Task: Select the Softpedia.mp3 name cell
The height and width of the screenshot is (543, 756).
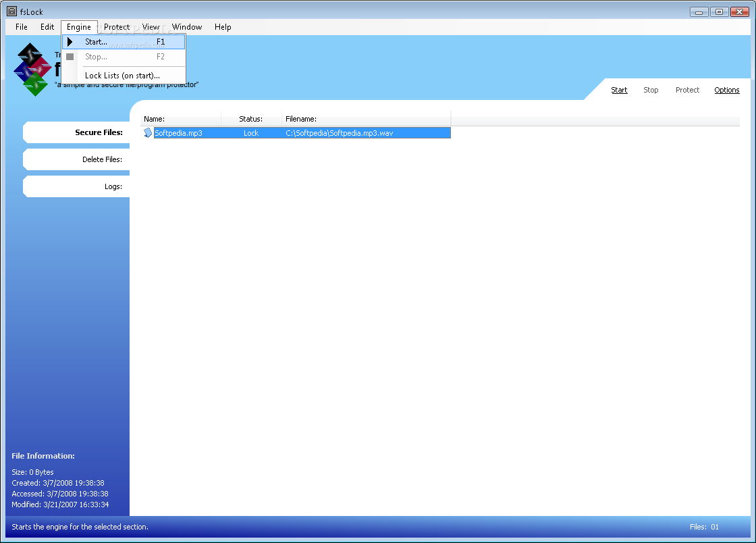Action: coord(178,133)
